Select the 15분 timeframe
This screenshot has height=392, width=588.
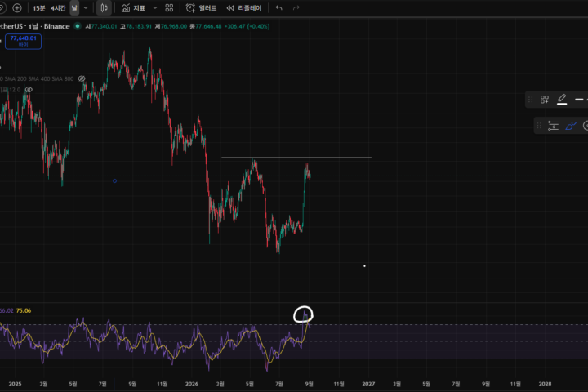[x=39, y=8]
